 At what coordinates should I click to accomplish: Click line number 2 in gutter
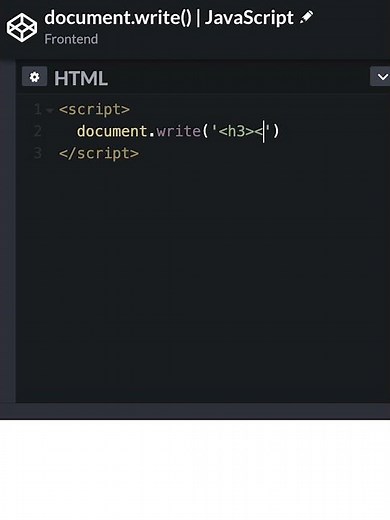pos(38,131)
